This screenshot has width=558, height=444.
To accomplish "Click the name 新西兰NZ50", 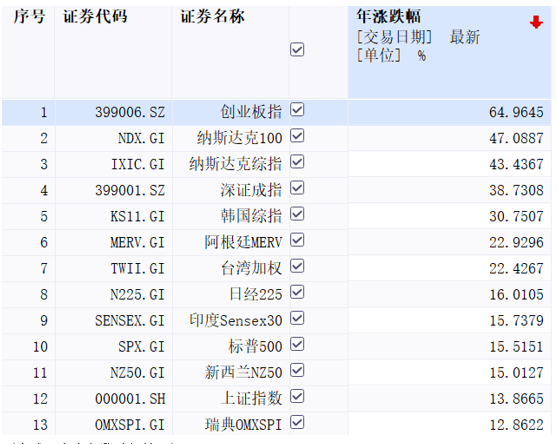I will click(243, 372).
